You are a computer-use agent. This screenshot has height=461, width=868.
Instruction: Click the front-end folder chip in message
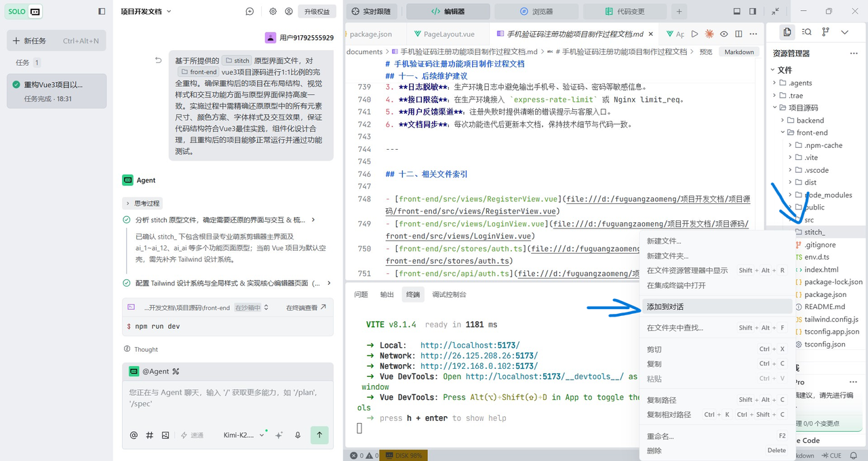tap(199, 72)
